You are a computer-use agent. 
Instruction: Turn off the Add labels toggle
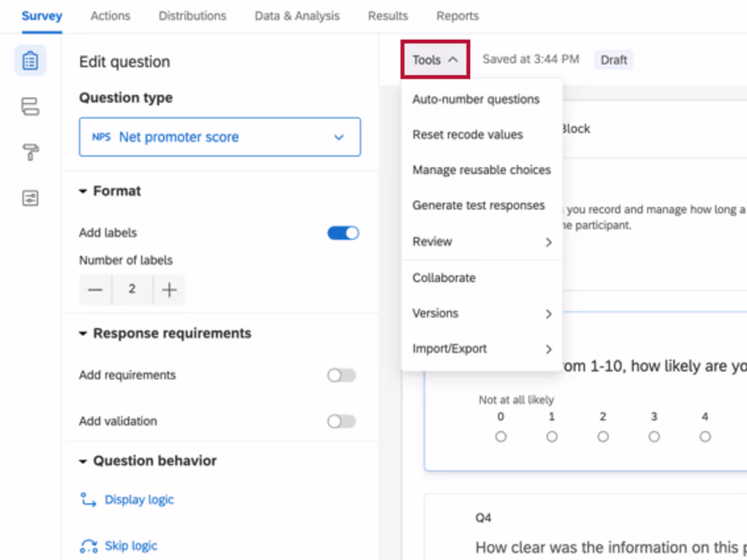point(343,233)
